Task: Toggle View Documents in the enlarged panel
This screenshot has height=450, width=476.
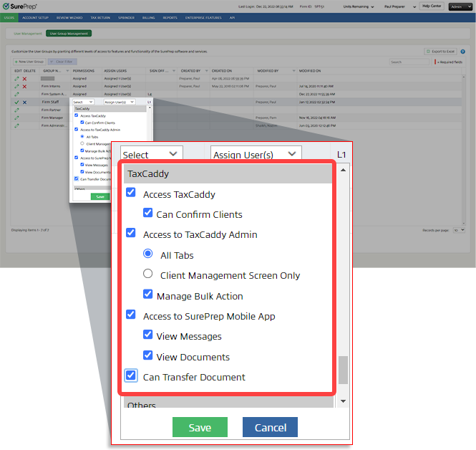Action: 148,355
